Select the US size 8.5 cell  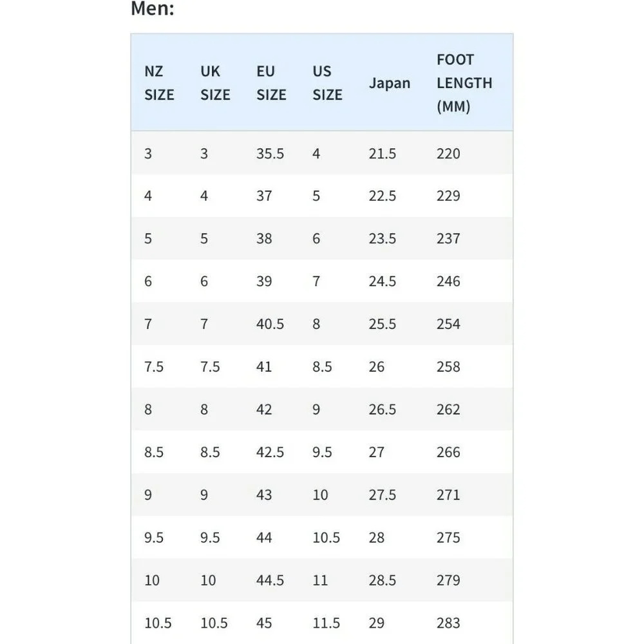322,367
